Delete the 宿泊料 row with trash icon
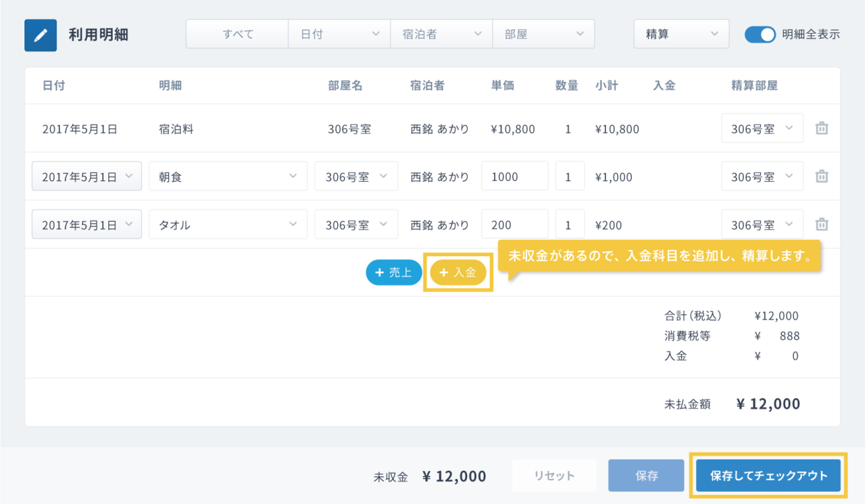Viewport: 865px width, 504px height. 822,128
